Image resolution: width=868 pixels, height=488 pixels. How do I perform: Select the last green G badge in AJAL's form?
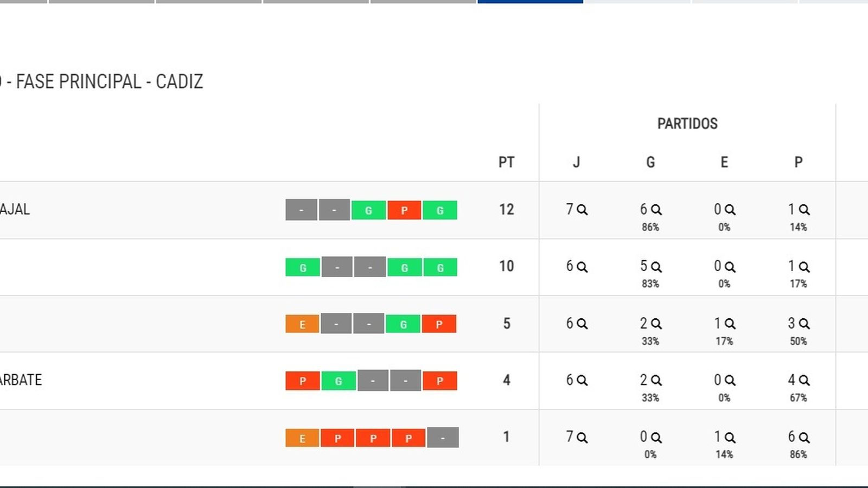coord(440,210)
